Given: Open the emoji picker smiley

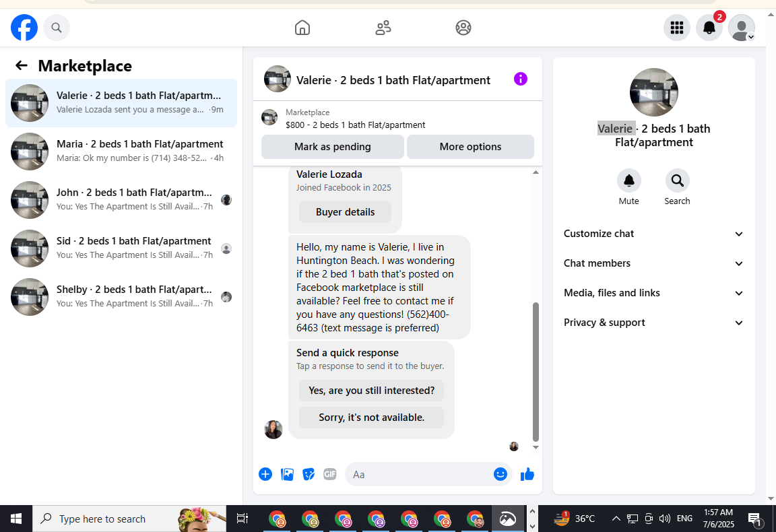Looking at the screenshot, I should point(500,474).
